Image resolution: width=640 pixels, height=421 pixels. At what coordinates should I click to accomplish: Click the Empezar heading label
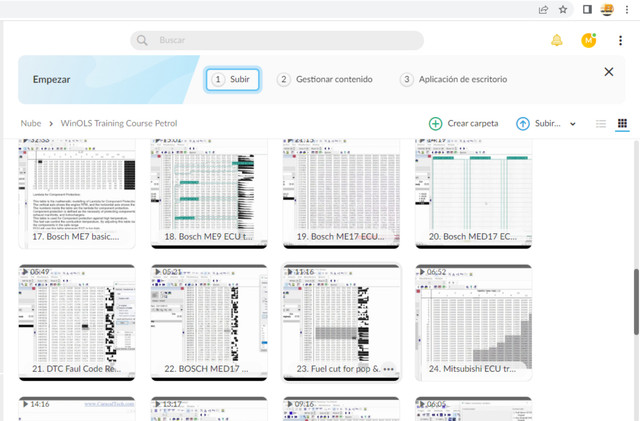(x=51, y=79)
